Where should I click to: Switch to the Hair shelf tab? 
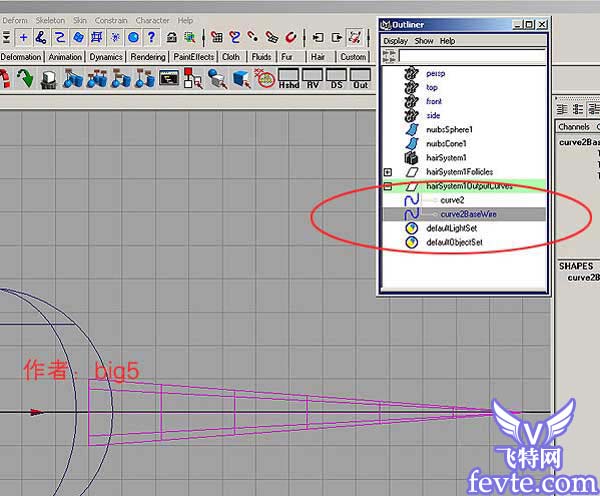click(x=318, y=57)
